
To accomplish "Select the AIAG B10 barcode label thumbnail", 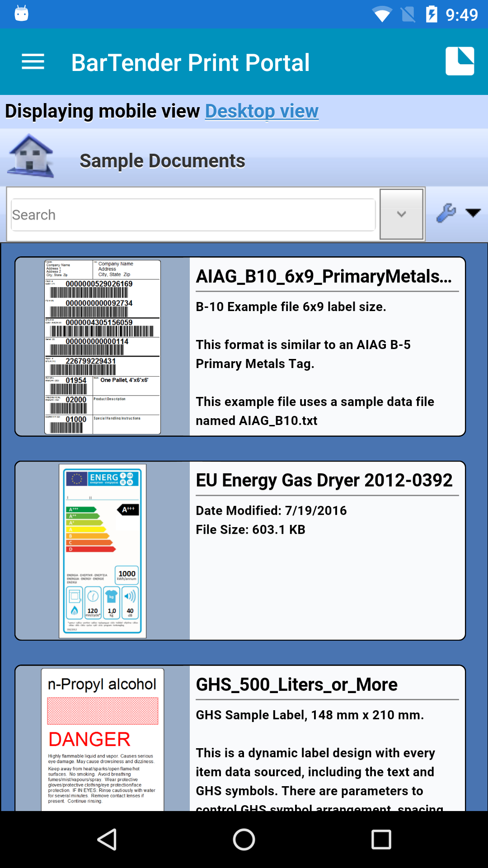I will pos(103,347).
